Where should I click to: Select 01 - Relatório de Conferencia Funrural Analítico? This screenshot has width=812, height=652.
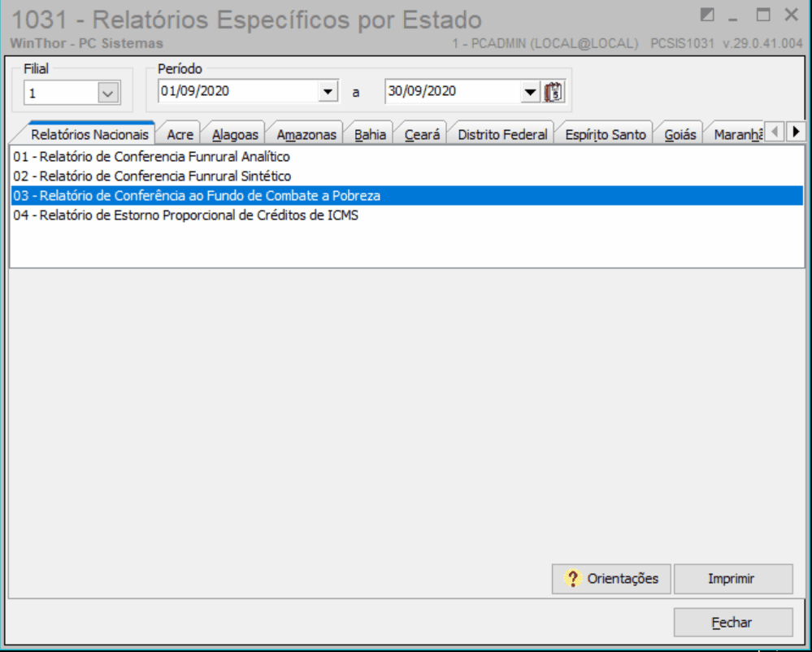[x=406, y=156]
